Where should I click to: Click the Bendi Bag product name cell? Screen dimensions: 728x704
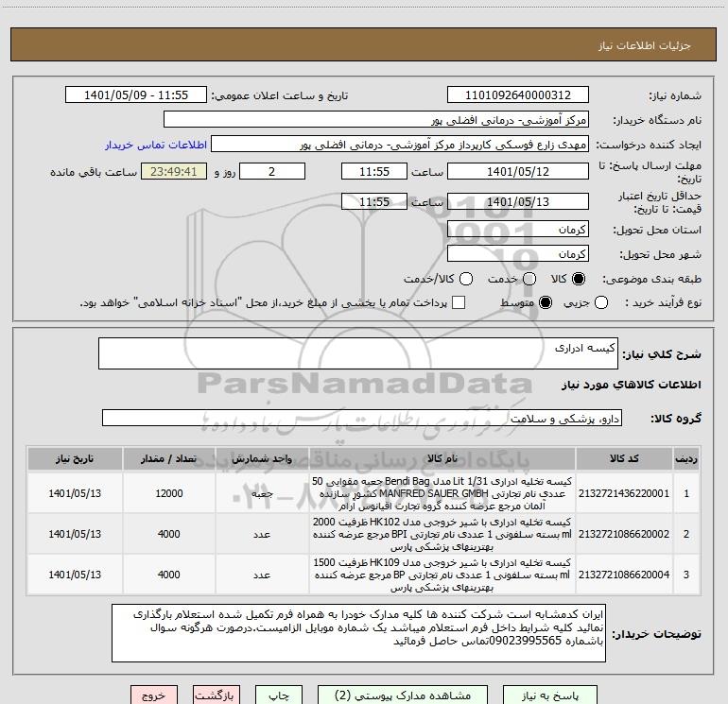(x=442, y=493)
